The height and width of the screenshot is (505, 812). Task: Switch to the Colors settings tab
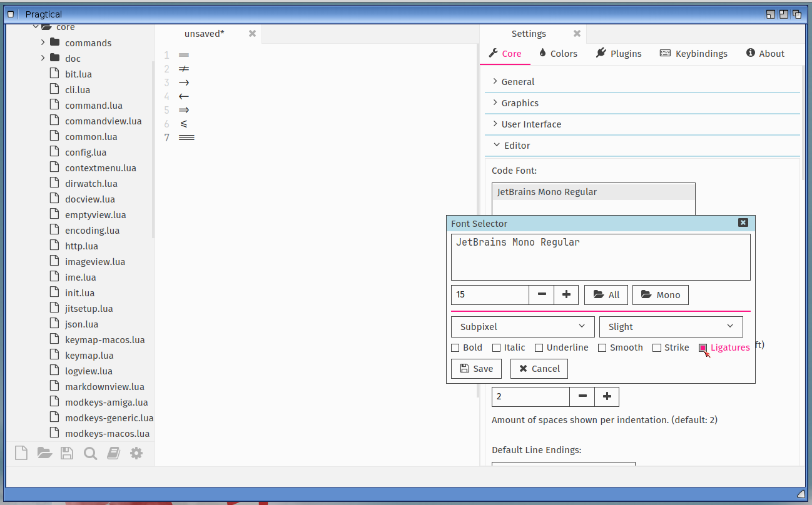pos(558,54)
